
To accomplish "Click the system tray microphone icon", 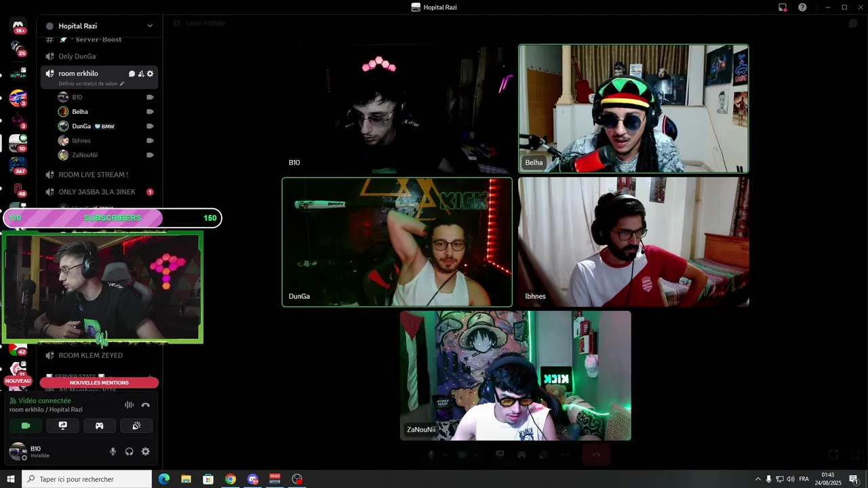I will [768, 479].
